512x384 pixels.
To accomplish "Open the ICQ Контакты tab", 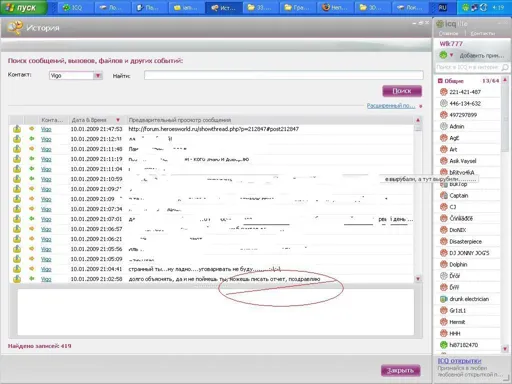I will [483, 33].
